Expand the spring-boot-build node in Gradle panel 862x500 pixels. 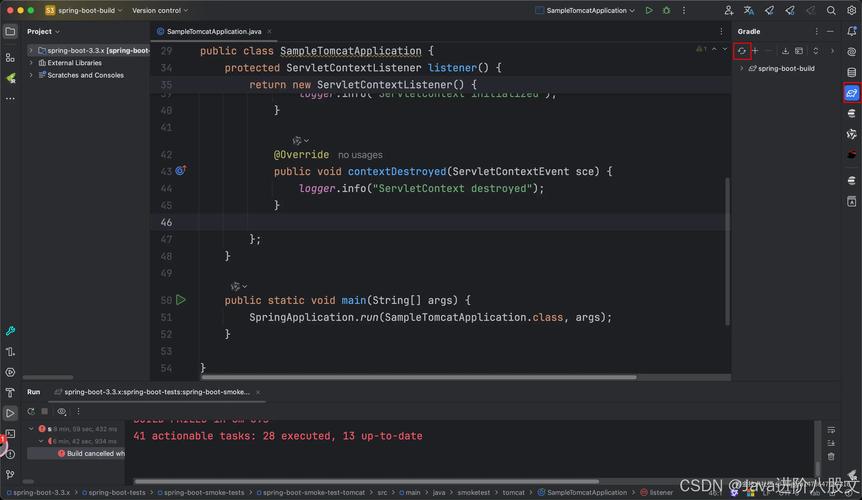coord(741,69)
